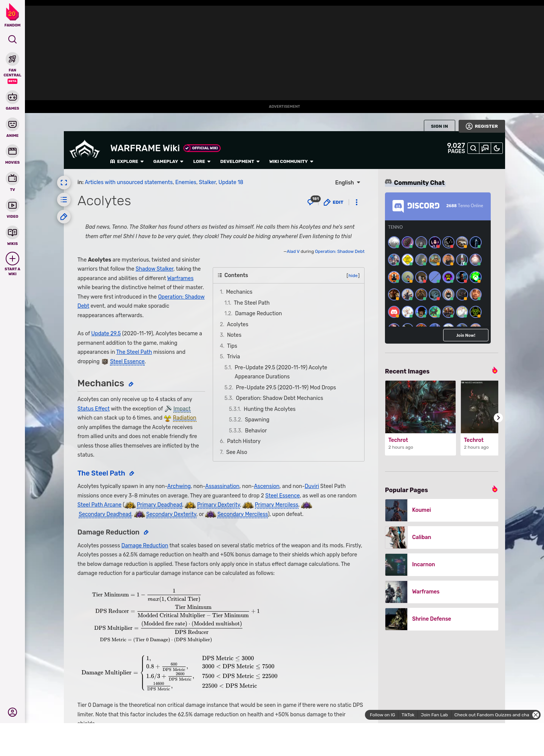Open the TV sidebar icon

(x=12, y=178)
